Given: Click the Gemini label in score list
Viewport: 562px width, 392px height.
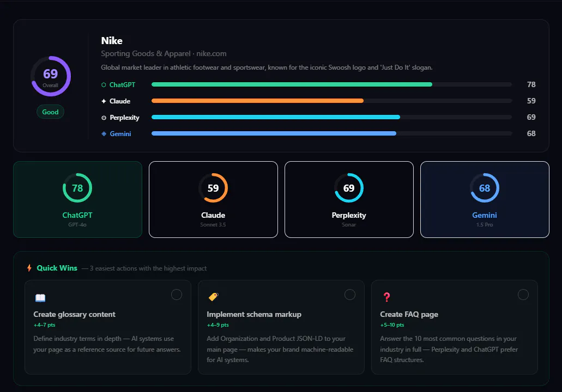Looking at the screenshot, I should [120, 134].
